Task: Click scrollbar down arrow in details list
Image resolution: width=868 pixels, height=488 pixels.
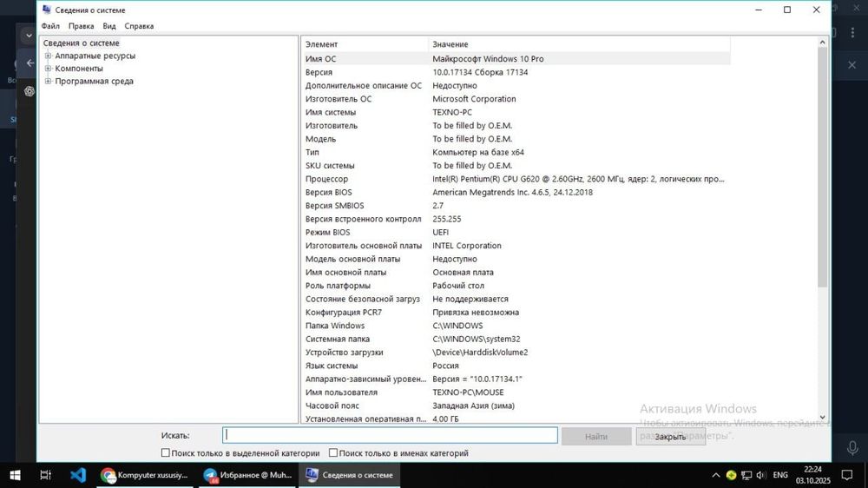Action: [822, 417]
